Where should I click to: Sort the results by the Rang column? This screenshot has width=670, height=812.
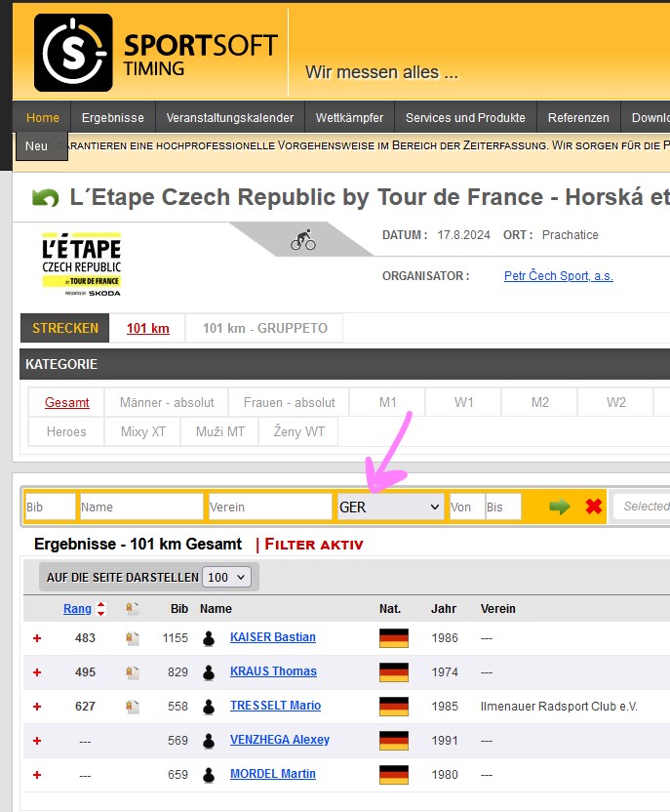pos(77,609)
